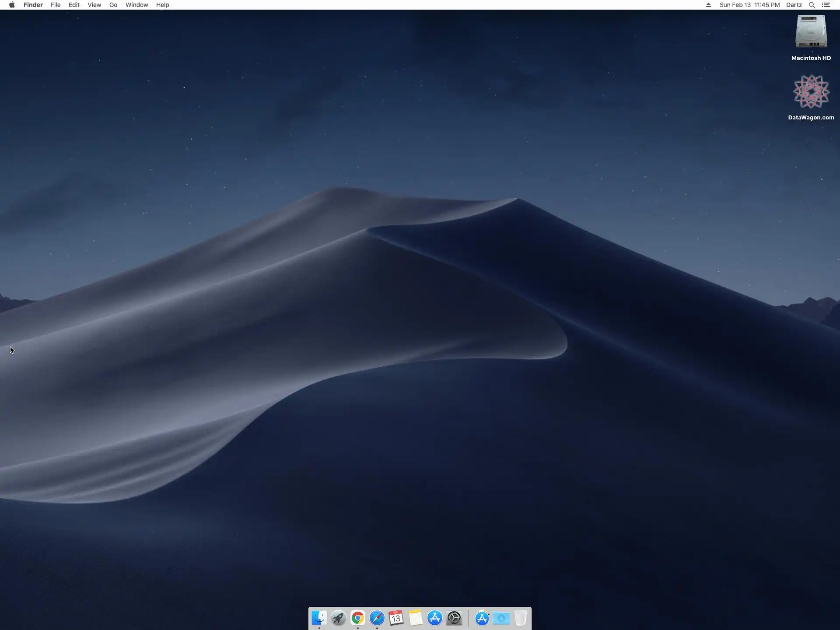Open Spotlight search magnifier icon

(812, 5)
